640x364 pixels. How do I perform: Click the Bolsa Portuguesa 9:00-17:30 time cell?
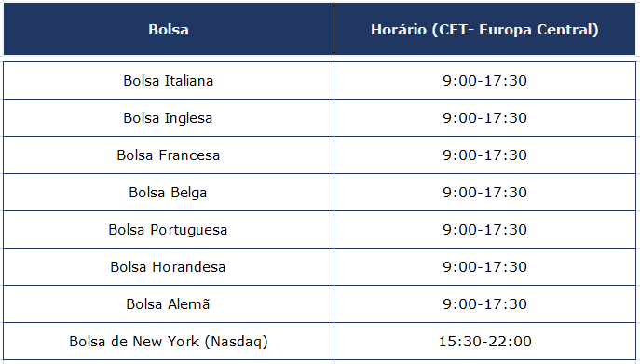tap(484, 230)
